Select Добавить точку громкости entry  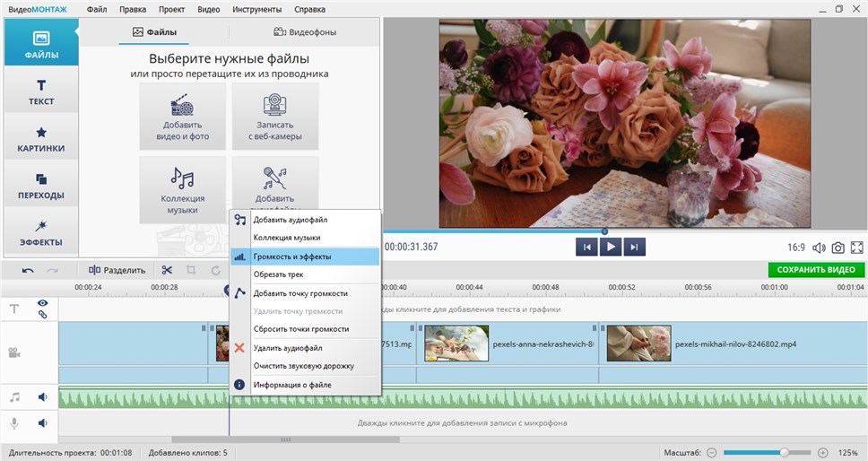pyautogui.click(x=305, y=293)
